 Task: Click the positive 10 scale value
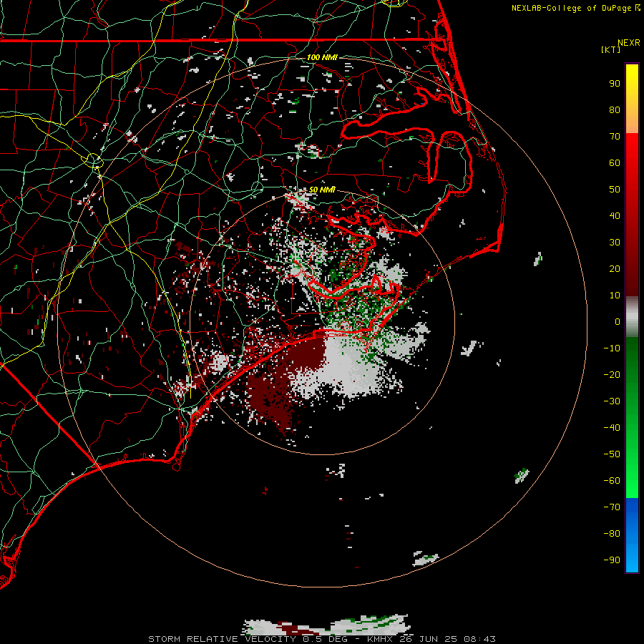(615, 296)
